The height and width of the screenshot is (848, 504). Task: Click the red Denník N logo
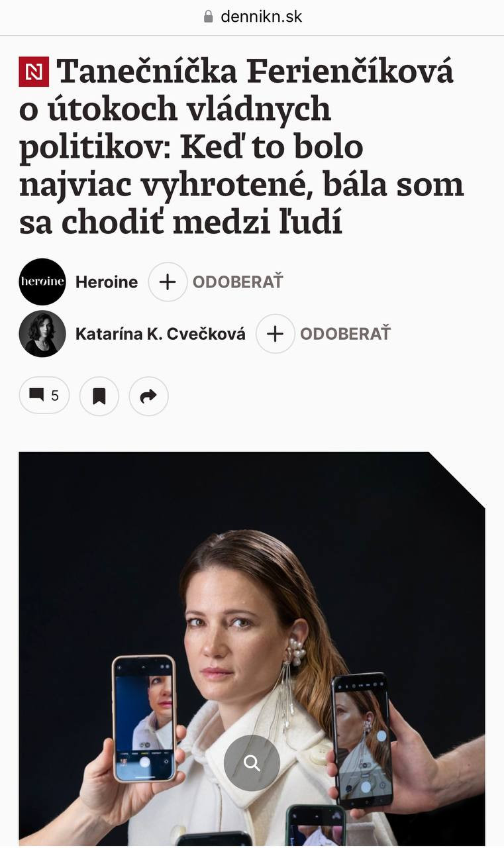(34, 72)
